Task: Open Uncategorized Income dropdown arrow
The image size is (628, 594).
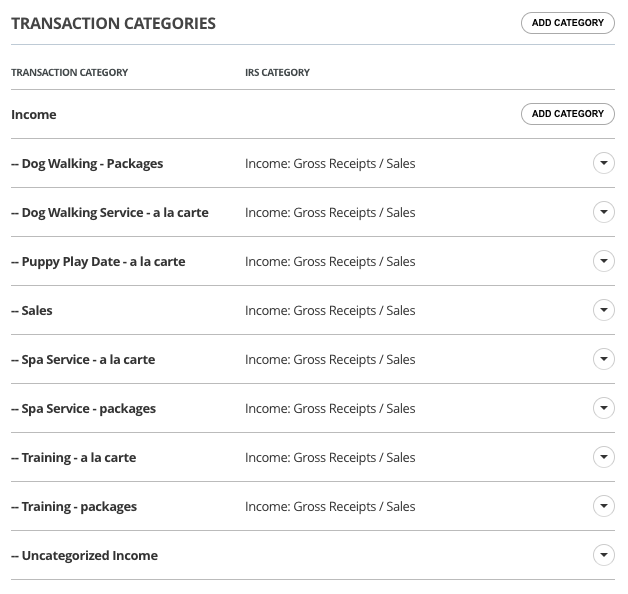Action: pyautogui.click(x=603, y=555)
